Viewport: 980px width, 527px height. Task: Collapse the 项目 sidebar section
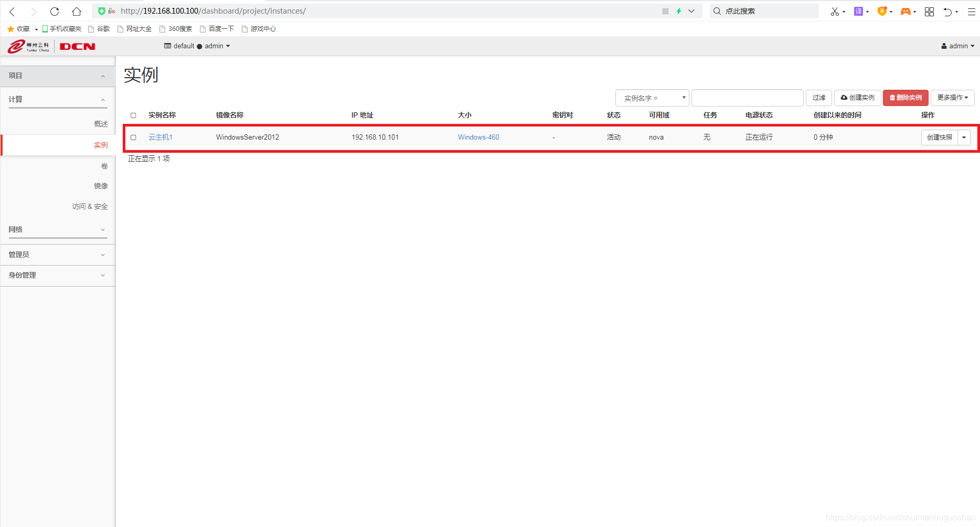[58, 76]
